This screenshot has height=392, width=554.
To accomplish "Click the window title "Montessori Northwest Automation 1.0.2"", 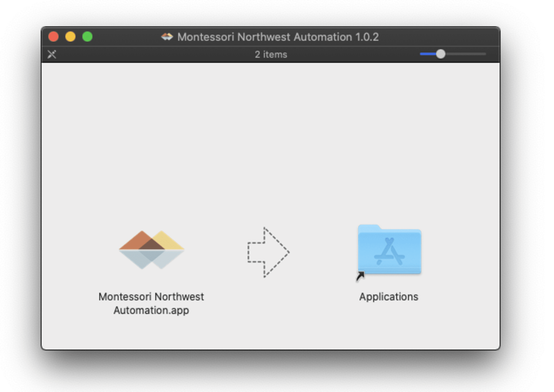I will tap(278, 37).
